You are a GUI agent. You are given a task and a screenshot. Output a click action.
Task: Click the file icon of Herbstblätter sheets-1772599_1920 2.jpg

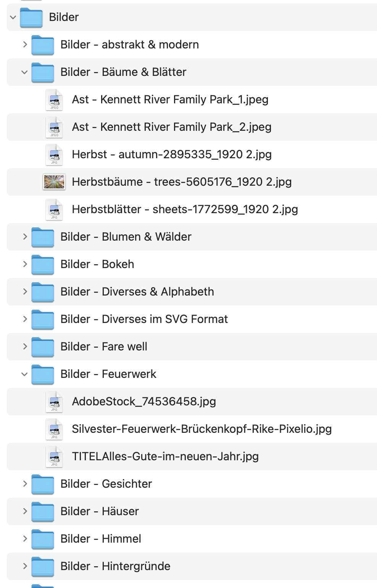pos(54,209)
